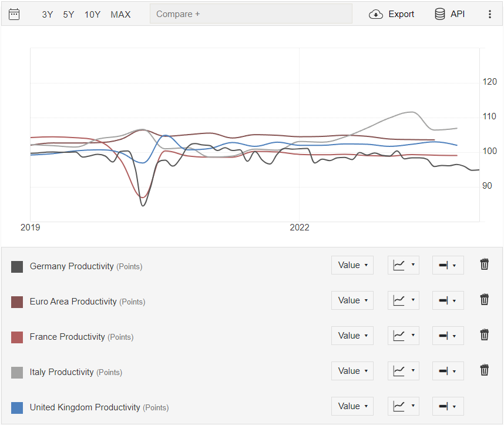The image size is (504, 425).
Task: Click the 90 y-axis value
Action: 487,186
